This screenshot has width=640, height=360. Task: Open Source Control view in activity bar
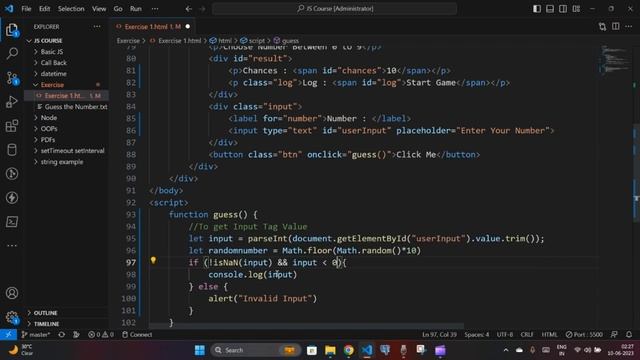coord(12,77)
